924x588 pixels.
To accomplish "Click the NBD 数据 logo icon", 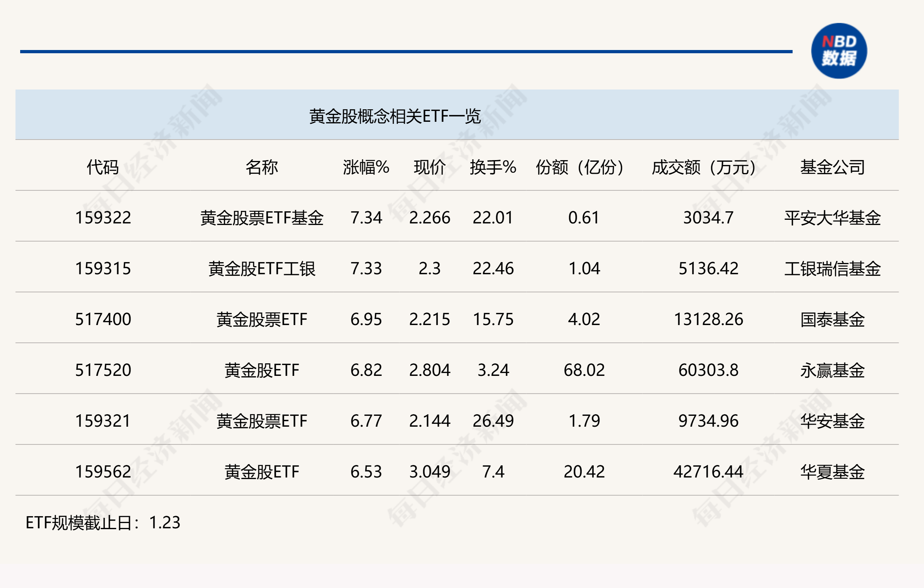I will (x=839, y=51).
